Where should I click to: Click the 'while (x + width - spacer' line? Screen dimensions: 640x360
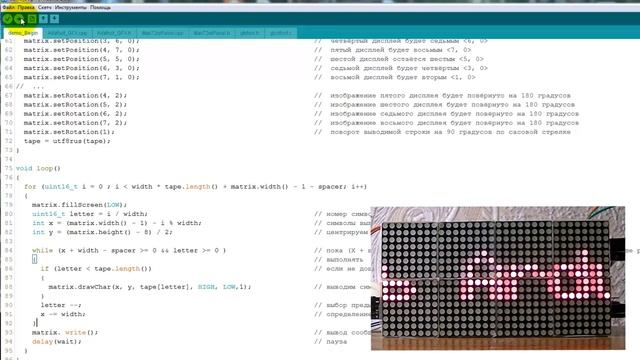click(x=129, y=250)
